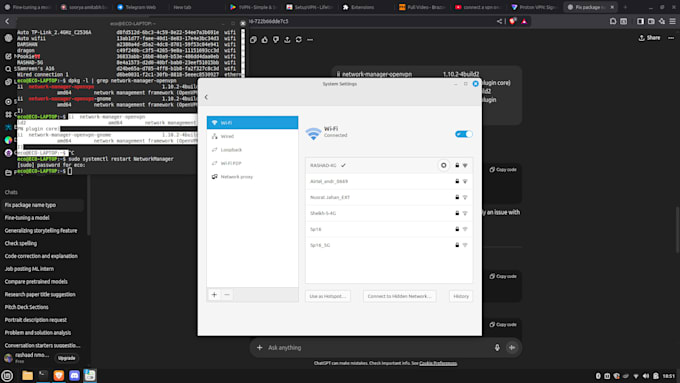Click Brave Rewards triangle icon
680x383 pixels.
point(524,21)
